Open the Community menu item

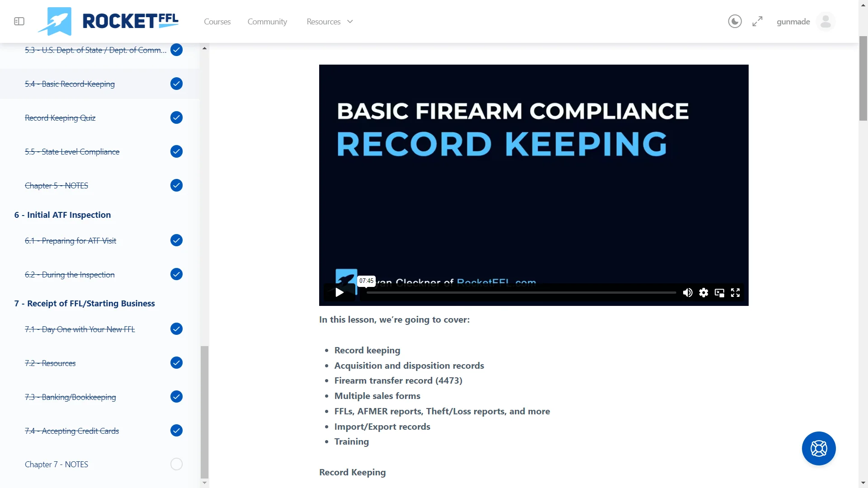coord(267,22)
